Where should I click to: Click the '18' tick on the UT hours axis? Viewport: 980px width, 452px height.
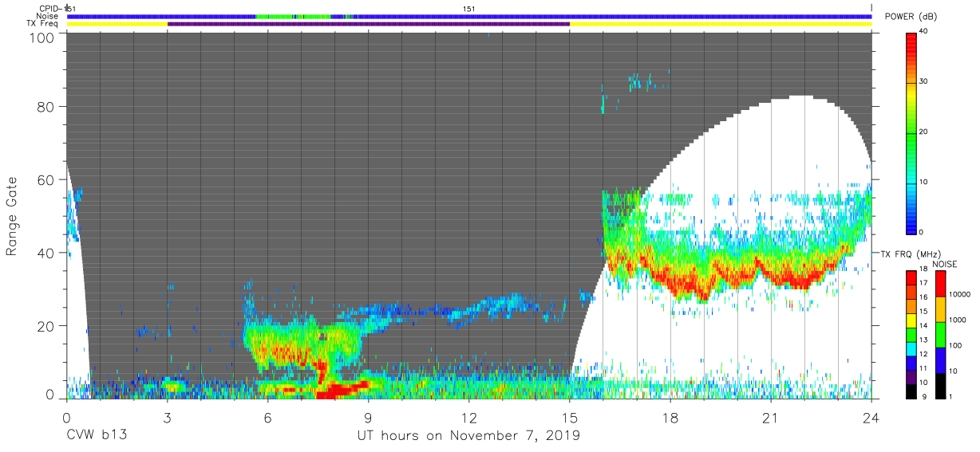[670, 417]
